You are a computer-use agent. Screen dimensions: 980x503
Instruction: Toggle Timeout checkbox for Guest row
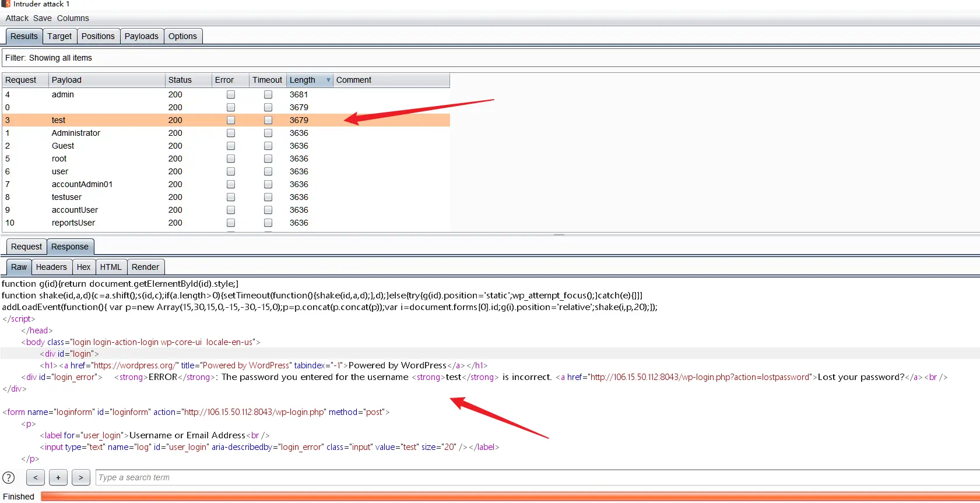[x=268, y=146]
